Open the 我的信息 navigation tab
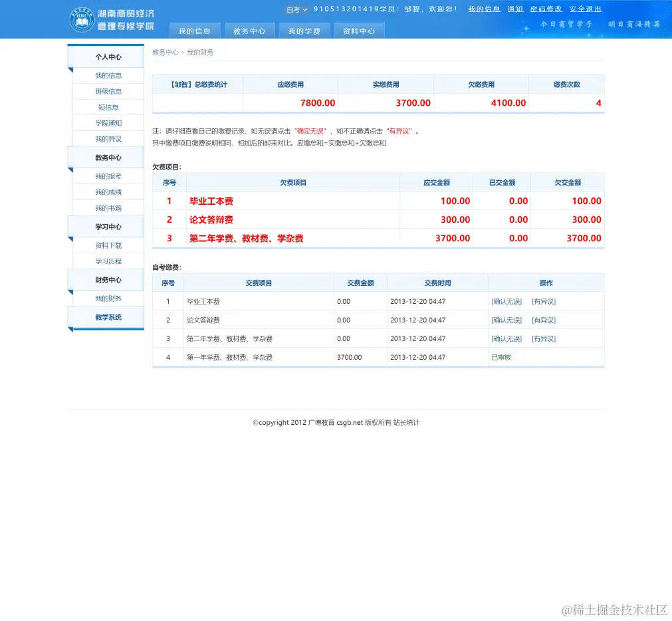Image resolution: width=672 pixels, height=621 pixels. coord(195,31)
